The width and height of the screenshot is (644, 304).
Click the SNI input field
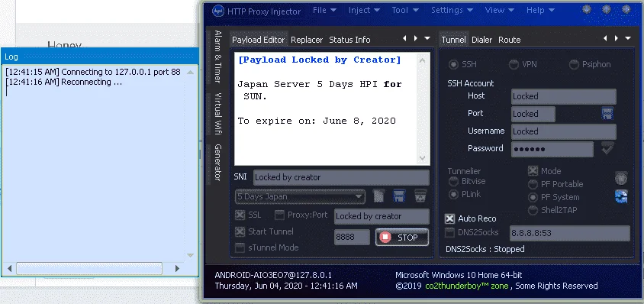click(341, 178)
